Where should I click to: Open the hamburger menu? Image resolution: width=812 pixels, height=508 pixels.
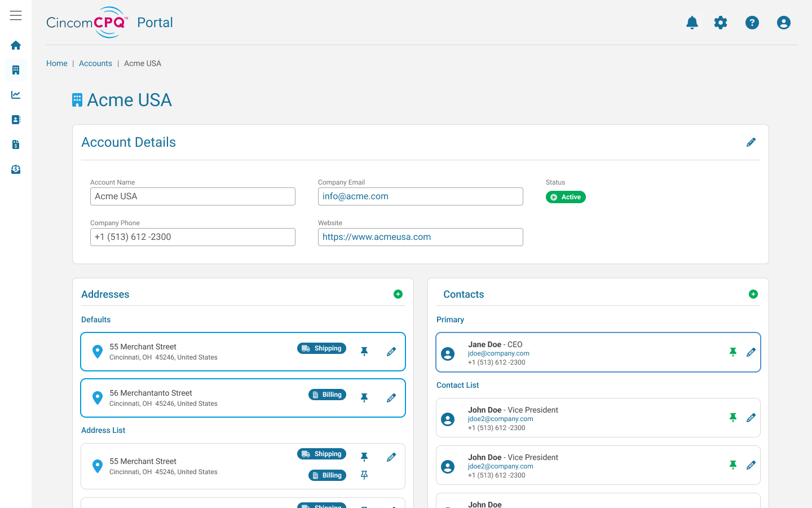[16, 15]
